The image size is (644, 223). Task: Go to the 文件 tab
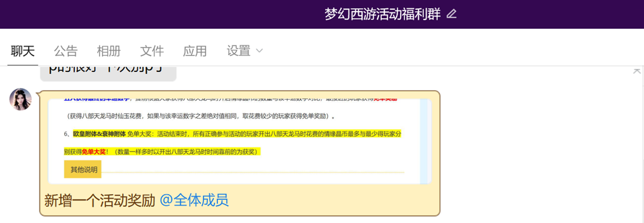tap(152, 51)
